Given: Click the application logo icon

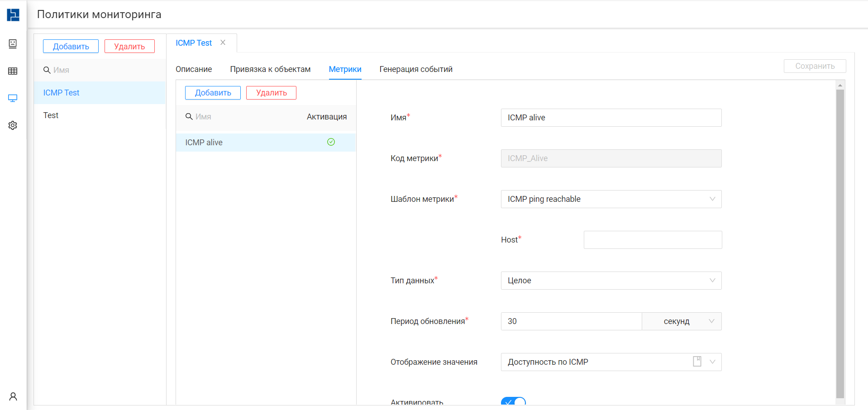Looking at the screenshot, I should 13,15.
